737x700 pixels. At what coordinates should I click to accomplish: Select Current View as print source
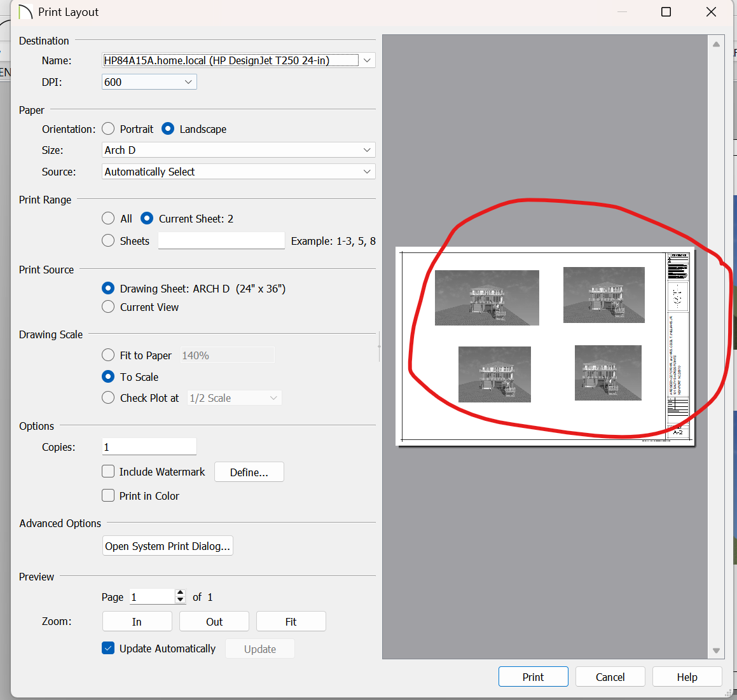click(109, 307)
